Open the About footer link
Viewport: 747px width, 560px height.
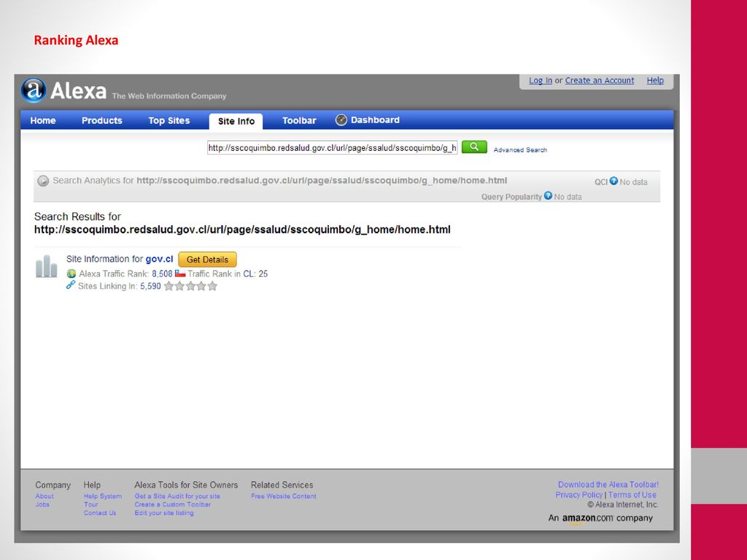pyautogui.click(x=44, y=496)
